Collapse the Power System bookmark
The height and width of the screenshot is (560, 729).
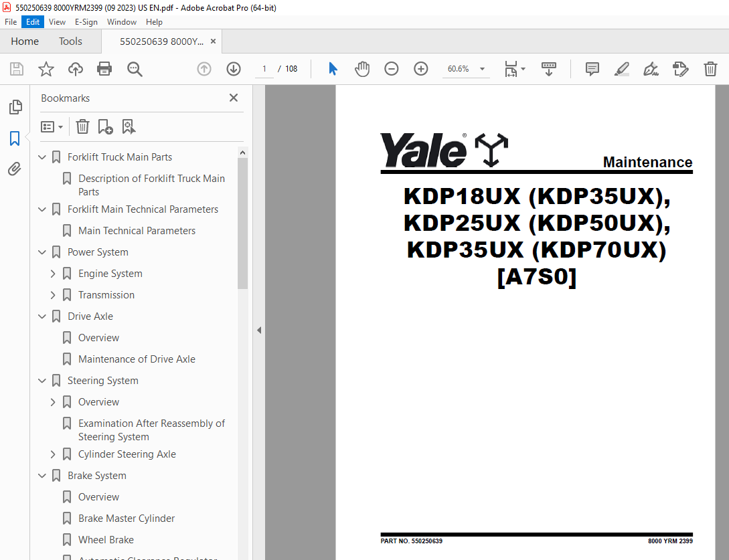tap(42, 252)
